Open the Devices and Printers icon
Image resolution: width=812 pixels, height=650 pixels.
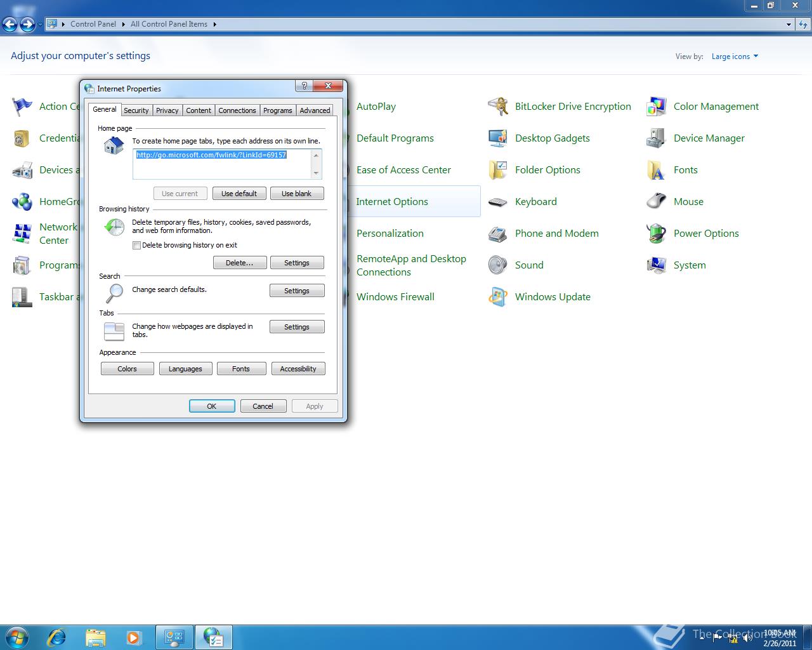pyautogui.click(x=22, y=170)
